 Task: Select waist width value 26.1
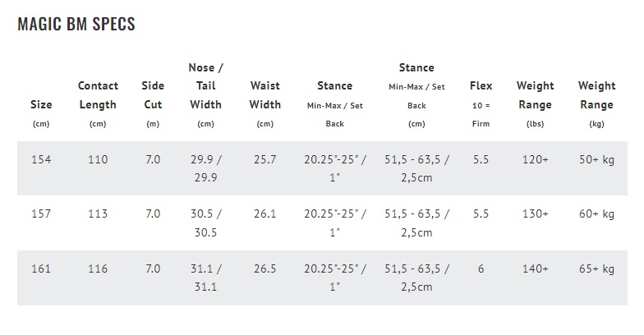pyautogui.click(x=264, y=213)
